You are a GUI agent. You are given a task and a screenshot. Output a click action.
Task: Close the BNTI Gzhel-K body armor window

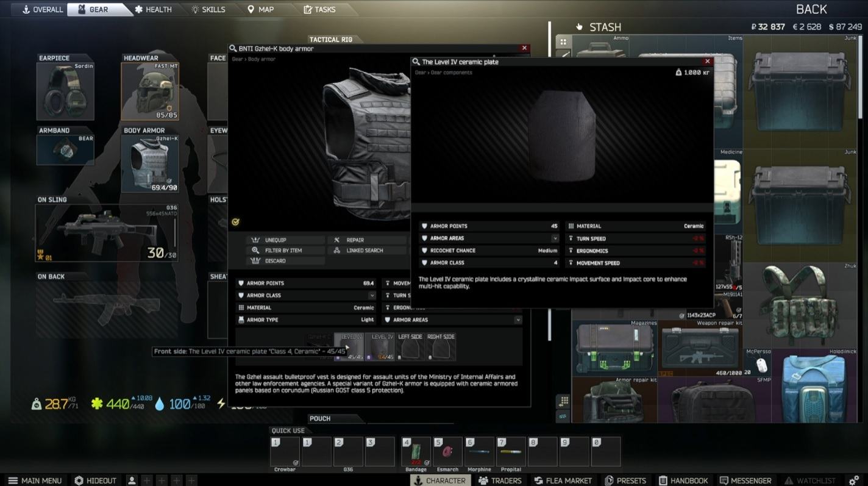[x=524, y=48]
